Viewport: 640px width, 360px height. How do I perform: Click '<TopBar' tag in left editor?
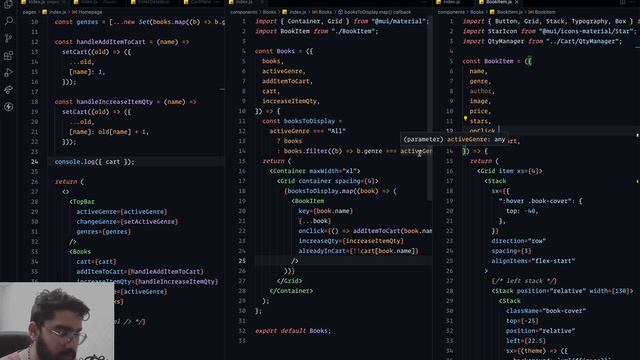[x=82, y=202]
